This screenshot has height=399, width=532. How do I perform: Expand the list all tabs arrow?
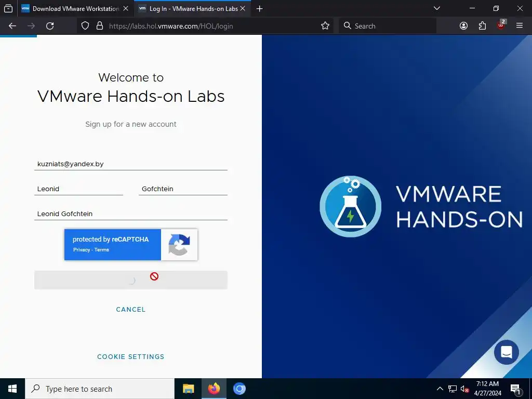tap(437, 8)
